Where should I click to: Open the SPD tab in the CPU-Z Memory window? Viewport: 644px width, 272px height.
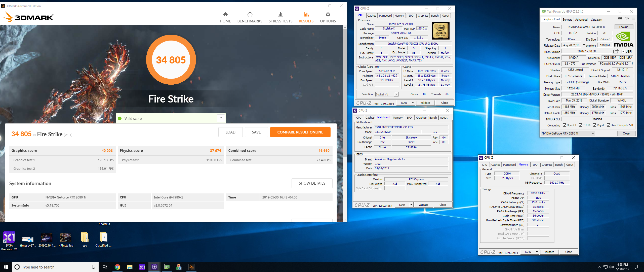coord(535,165)
